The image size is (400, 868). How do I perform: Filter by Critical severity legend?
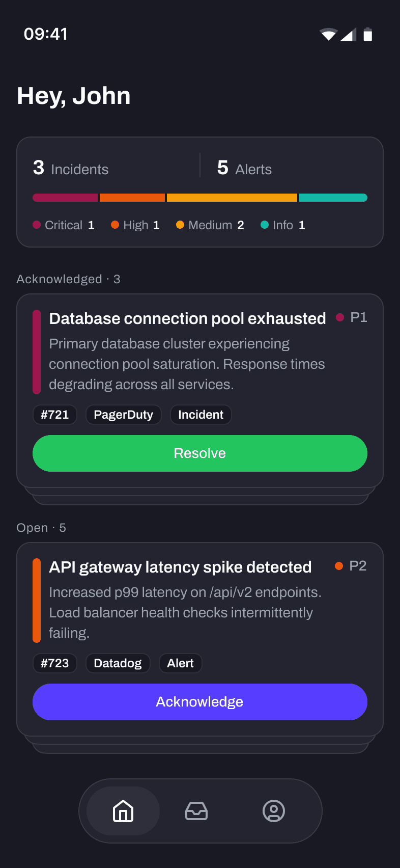[x=64, y=225]
